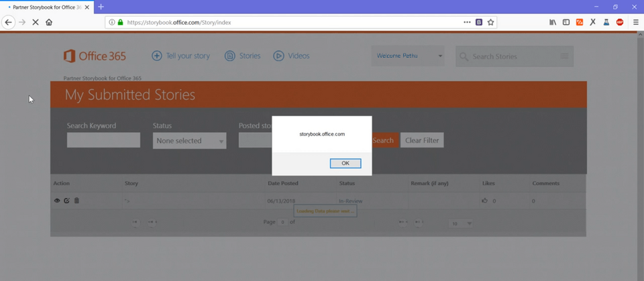Click the play icon beside Videos
This screenshot has width=644, height=281.
pyautogui.click(x=278, y=56)
